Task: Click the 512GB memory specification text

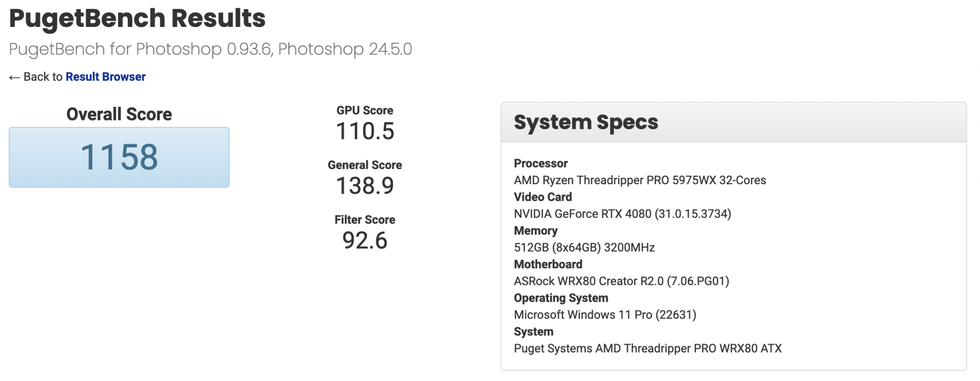Action: (584, 248)
